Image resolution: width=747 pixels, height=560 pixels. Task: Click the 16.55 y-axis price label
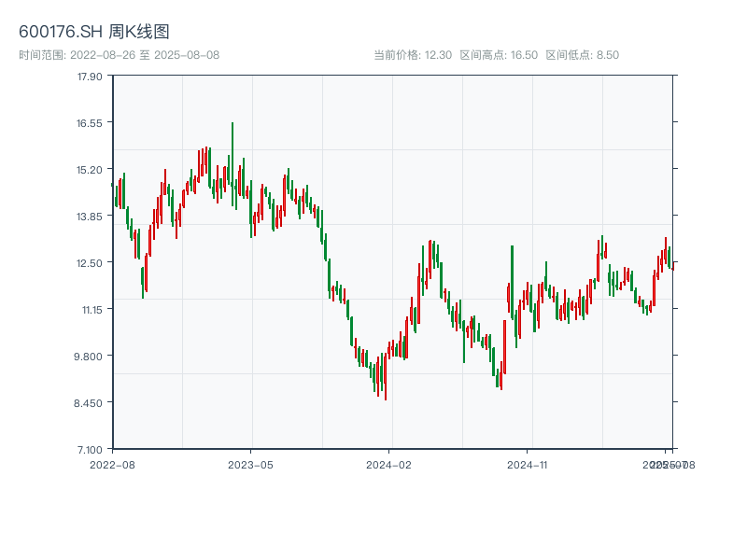[x=90, y=122]
